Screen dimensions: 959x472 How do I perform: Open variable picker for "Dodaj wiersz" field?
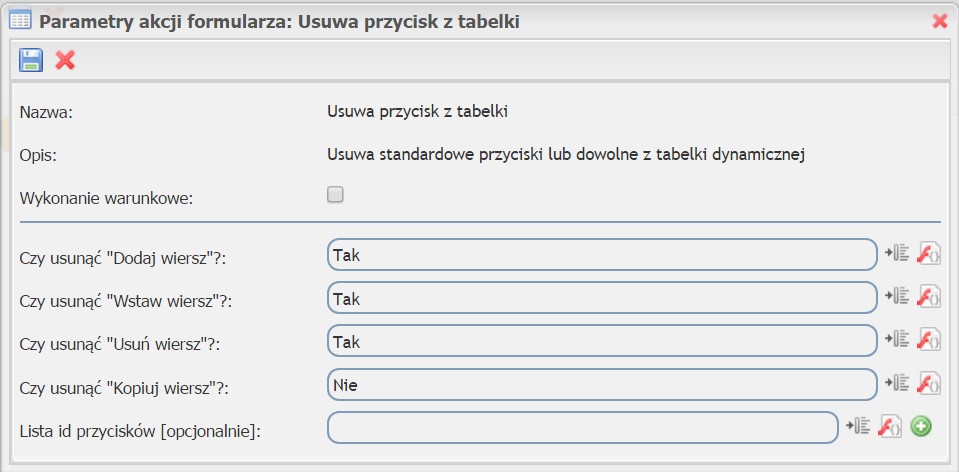point(896,254)
